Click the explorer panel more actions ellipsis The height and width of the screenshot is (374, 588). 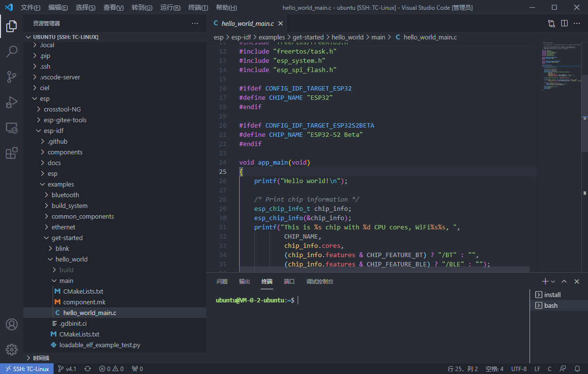(195, 23)
